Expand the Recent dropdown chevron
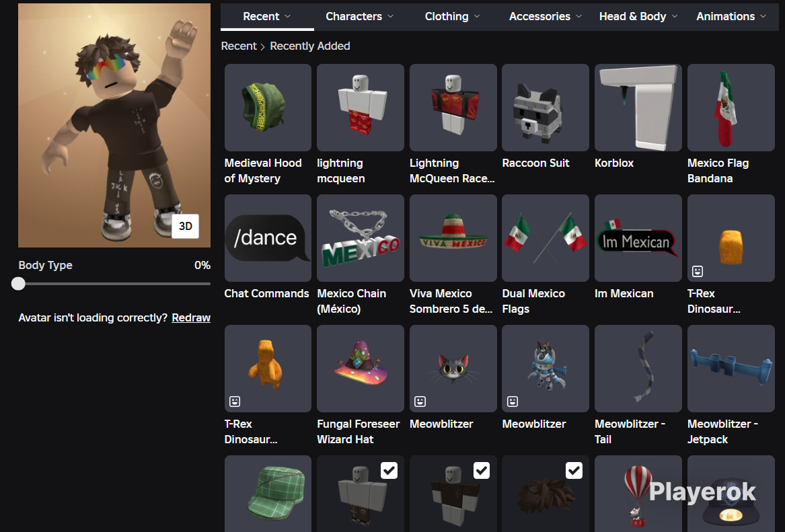 click(x=288, y=17)
